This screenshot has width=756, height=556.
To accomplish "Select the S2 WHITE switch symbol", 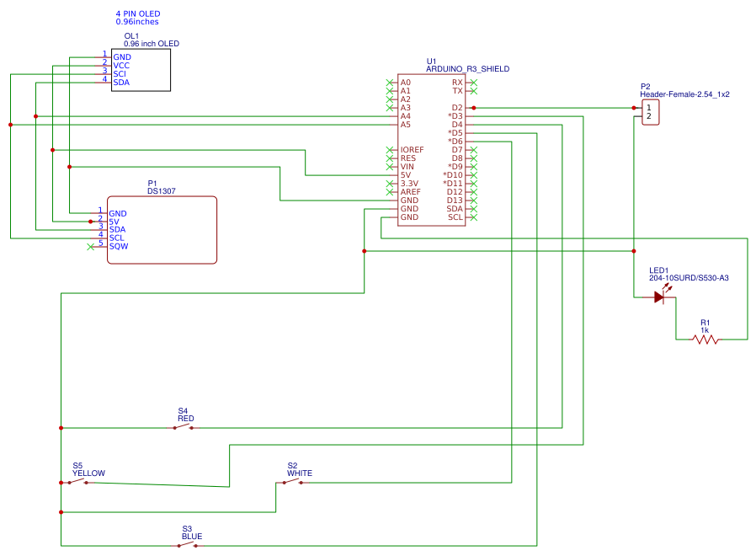I will pos(293,482).
